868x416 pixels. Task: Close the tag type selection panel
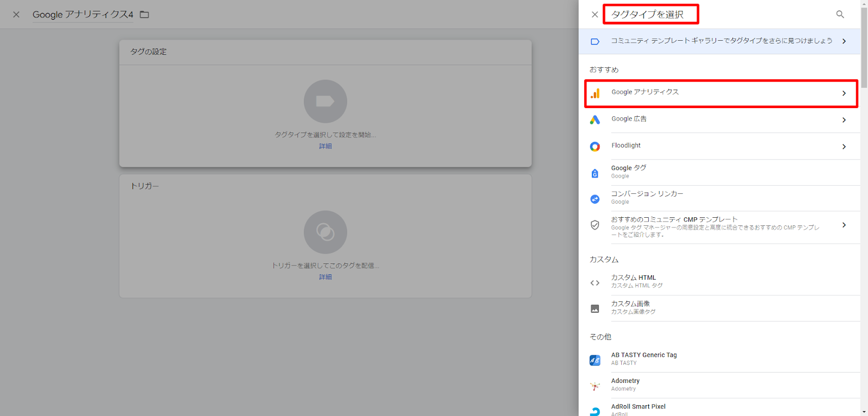[x=595, y=15]
